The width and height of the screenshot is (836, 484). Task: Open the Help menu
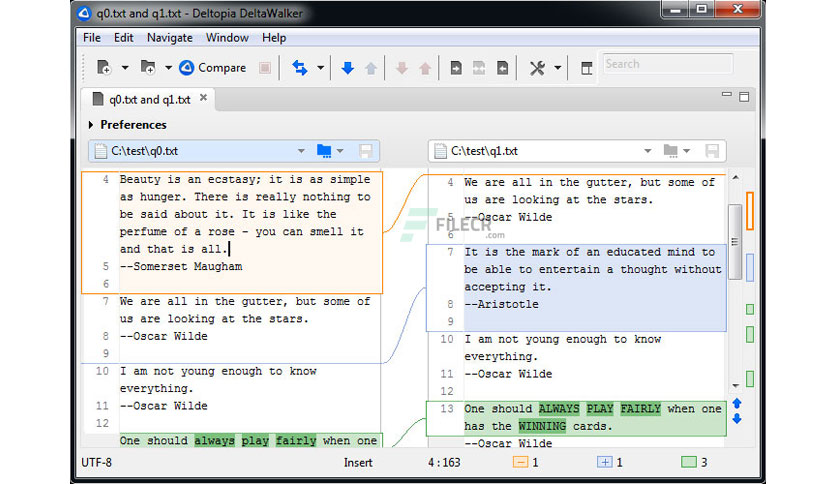pyautogui.click(x=274, y=38)
